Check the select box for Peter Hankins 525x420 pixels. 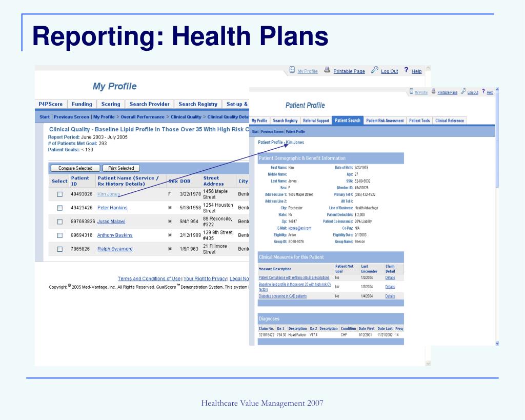click(x=59, y=208)
